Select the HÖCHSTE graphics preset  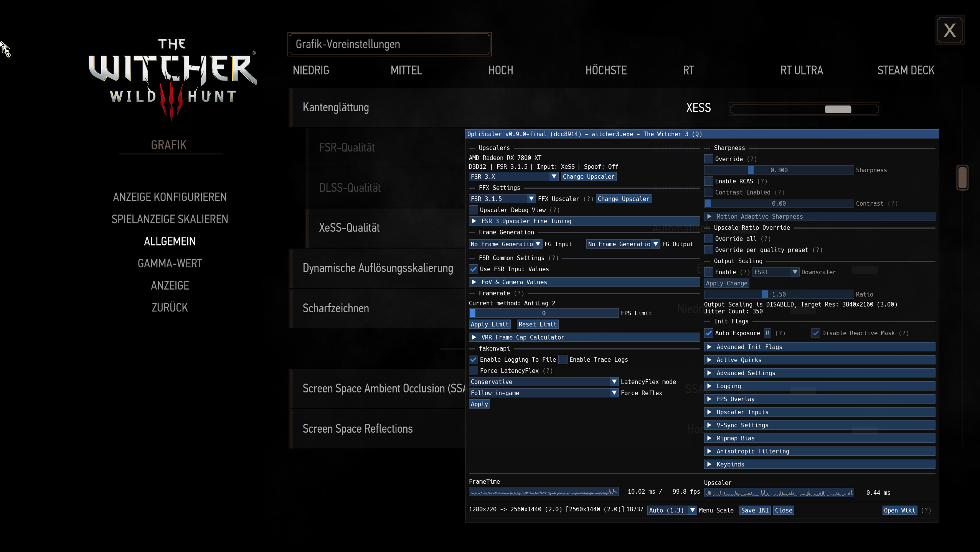(606, 70)
